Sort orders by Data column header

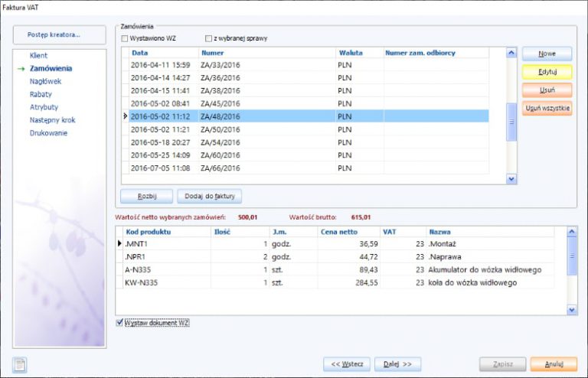(140, 53)
